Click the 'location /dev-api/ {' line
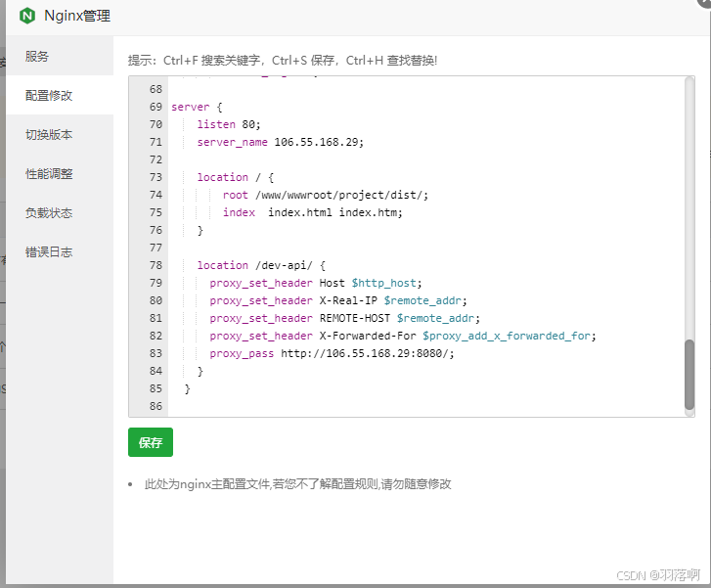 261,265
